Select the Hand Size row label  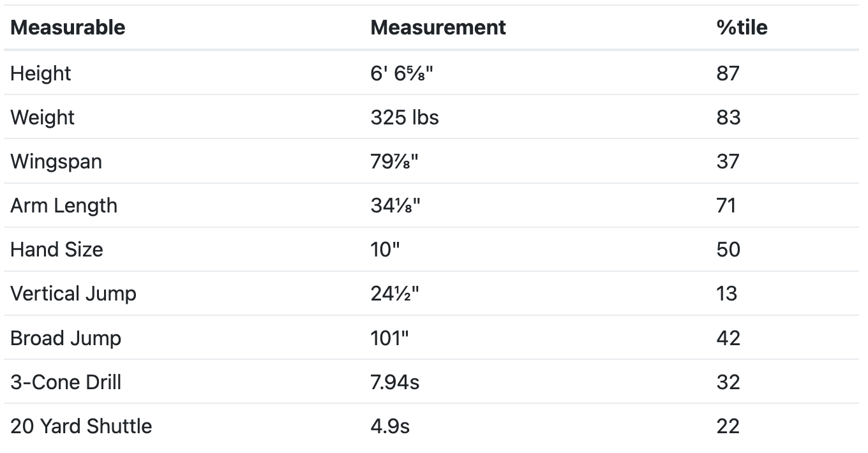tap(57, 249)
